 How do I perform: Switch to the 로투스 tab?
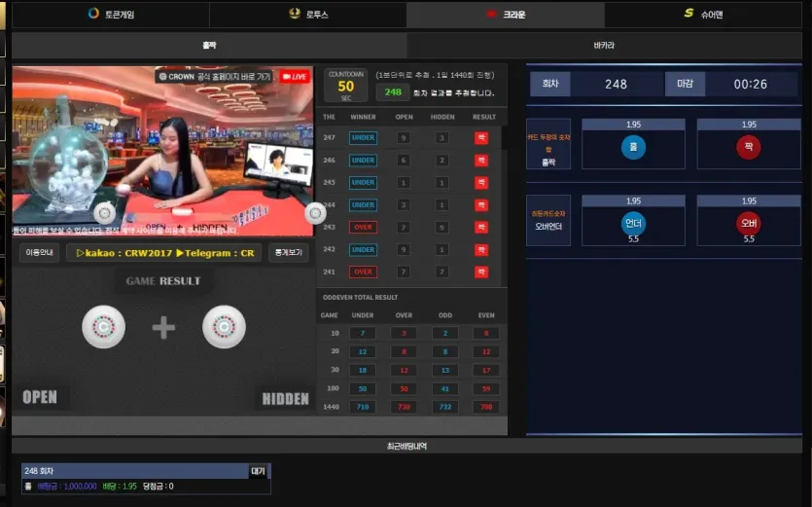[x=308, y=15]
